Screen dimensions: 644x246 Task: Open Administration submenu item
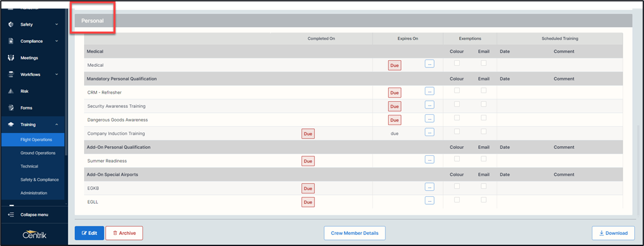[33, 193]
